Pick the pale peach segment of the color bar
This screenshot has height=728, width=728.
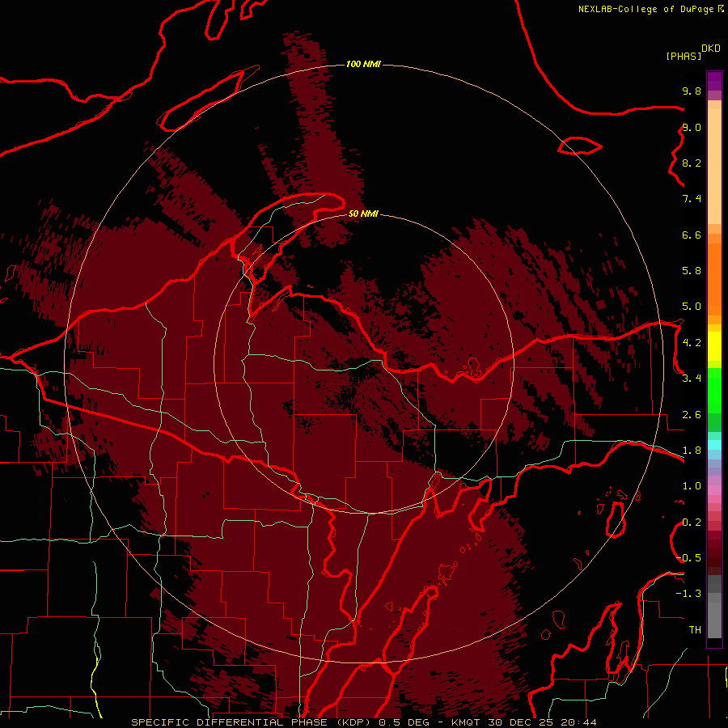coord(714,166)
